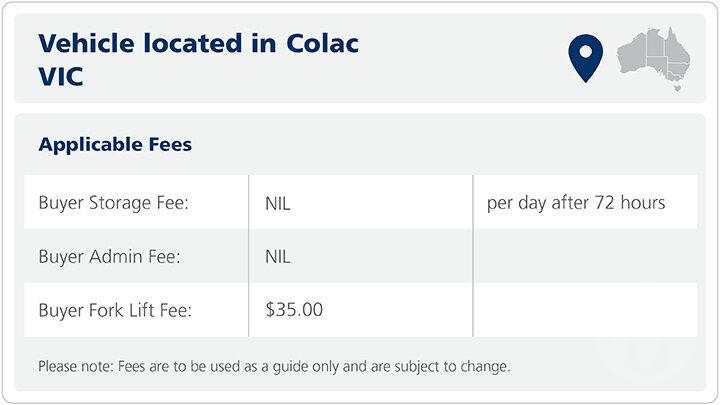Select the Buyer Fork Lift Fee label
The image size is (720, 405).
(x=115, y=310)
